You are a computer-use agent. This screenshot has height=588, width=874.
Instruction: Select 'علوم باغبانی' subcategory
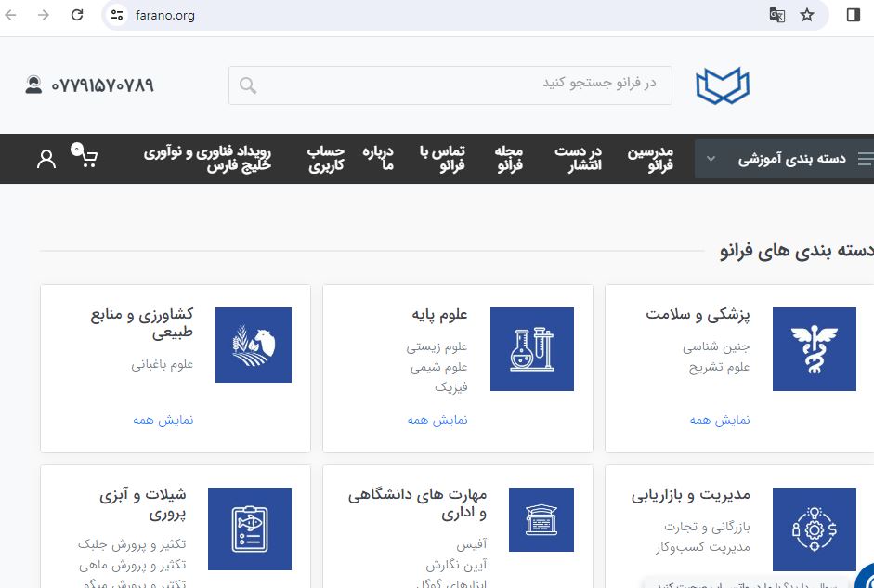click(x=163, y=364)
